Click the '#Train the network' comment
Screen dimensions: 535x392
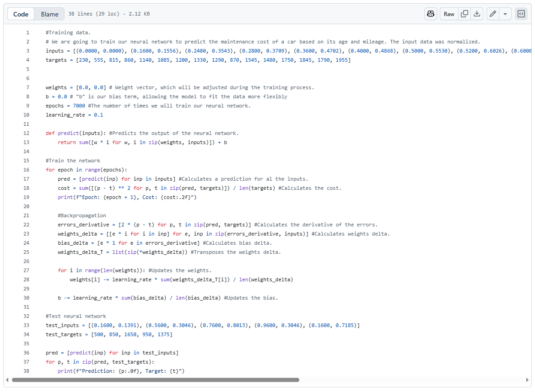(73, 161)
